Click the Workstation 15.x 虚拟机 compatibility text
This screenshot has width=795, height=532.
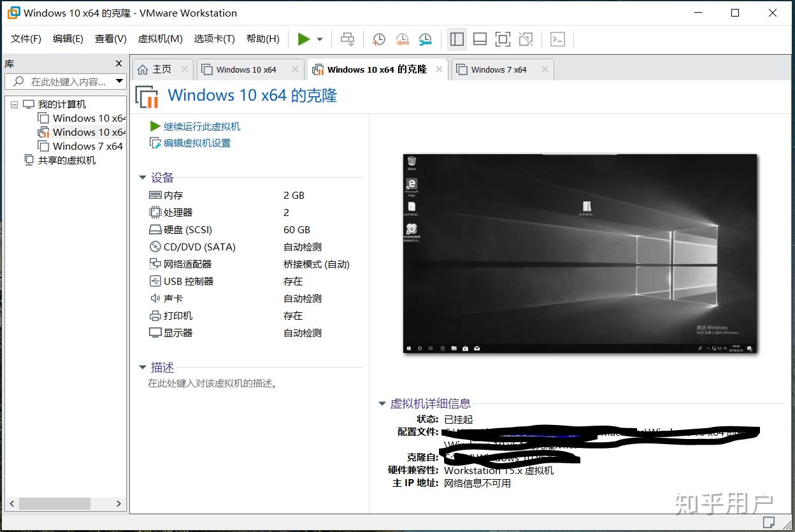[x=499, y=470]
